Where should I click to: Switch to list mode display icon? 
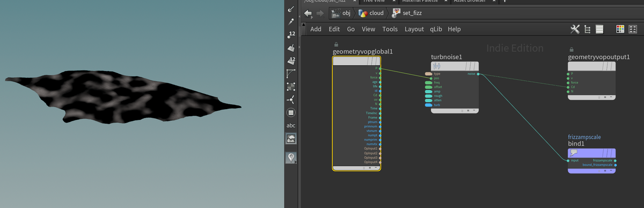point(599,29)
